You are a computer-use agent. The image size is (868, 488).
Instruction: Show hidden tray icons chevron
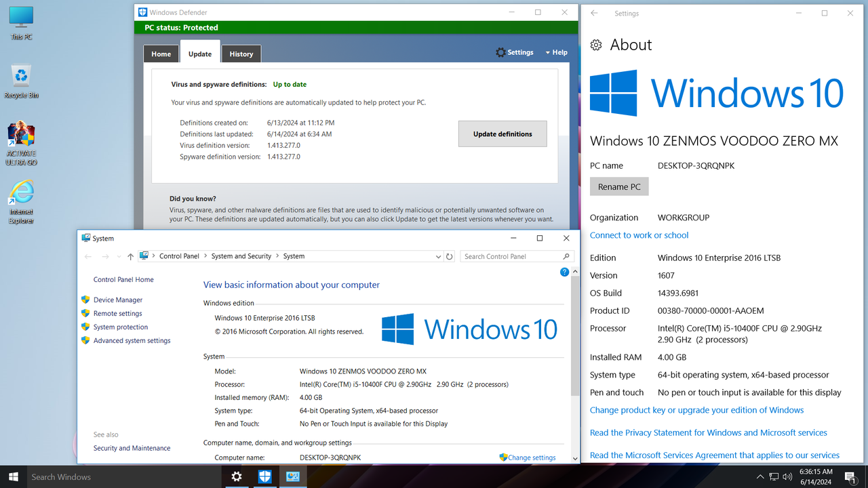tap(760, 477)
